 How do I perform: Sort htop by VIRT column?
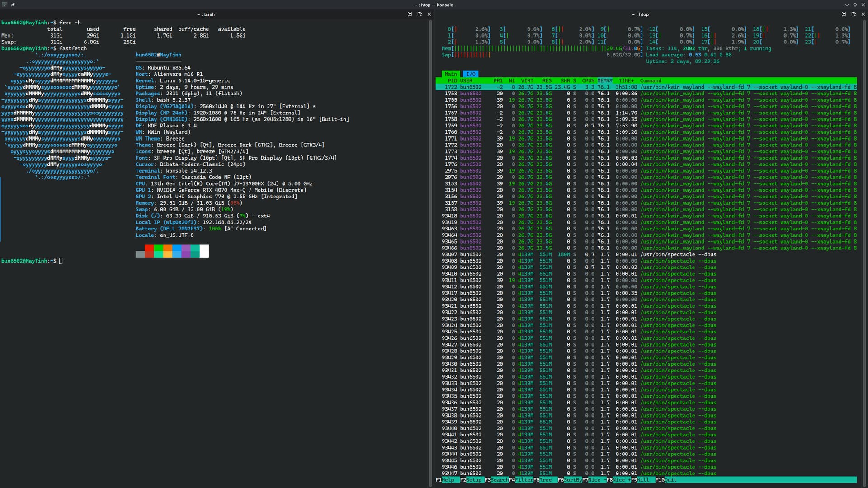pyautogui.click(x=527, y=80)
